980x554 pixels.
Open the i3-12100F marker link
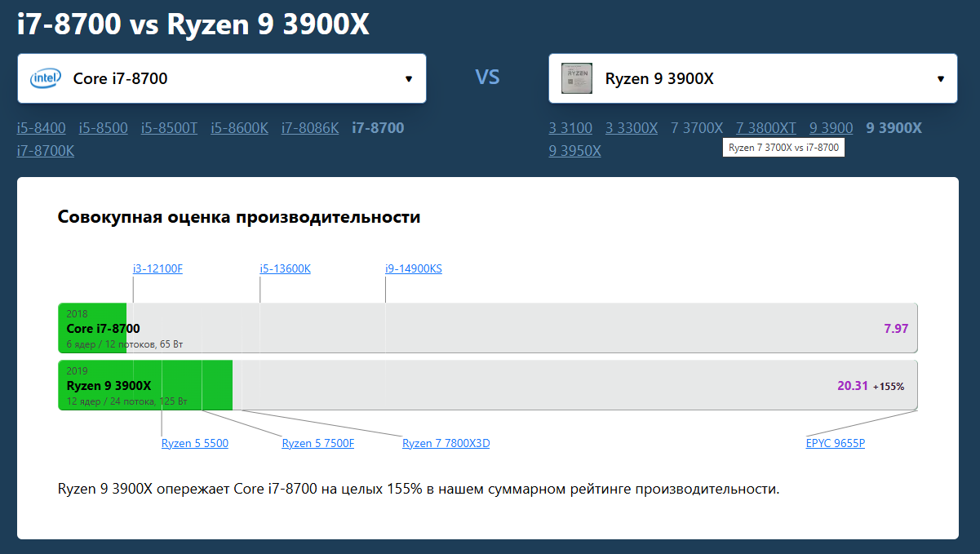click(157, 268)
